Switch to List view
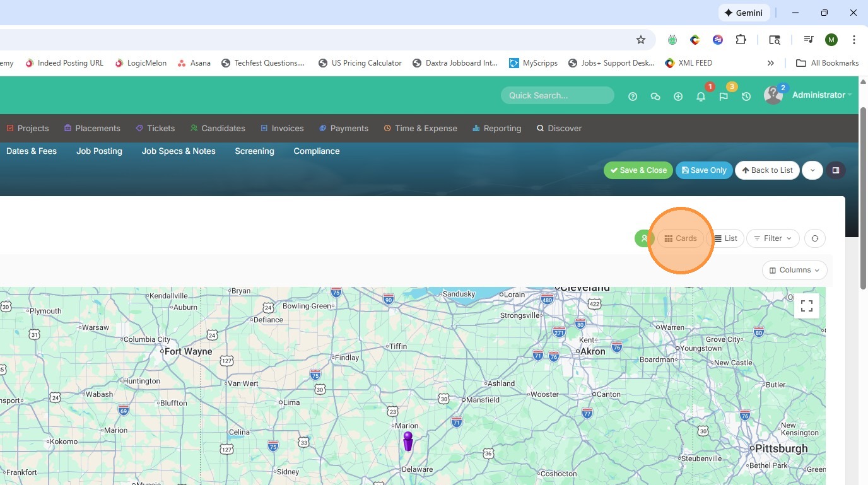Screen dimensions: 868x485 (725, 238)
